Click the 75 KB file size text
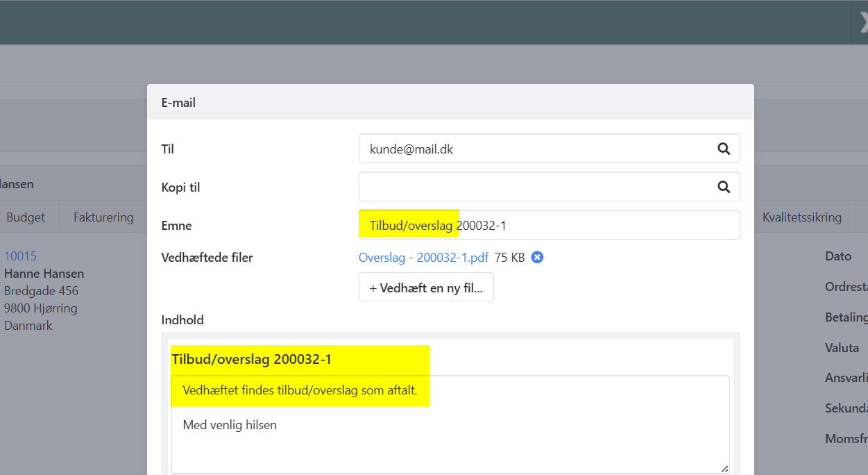868x475 pixels. [509, 258]
